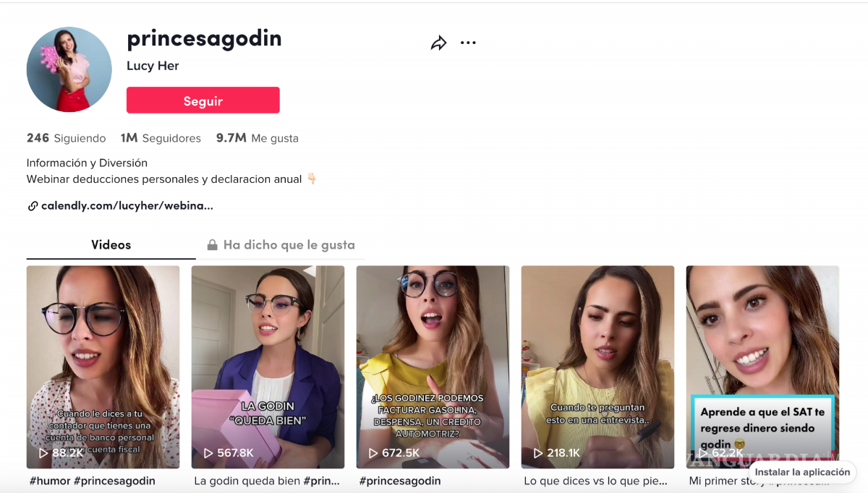
Task: Click play icon on 672.5K video
Action: coord(373,453)
